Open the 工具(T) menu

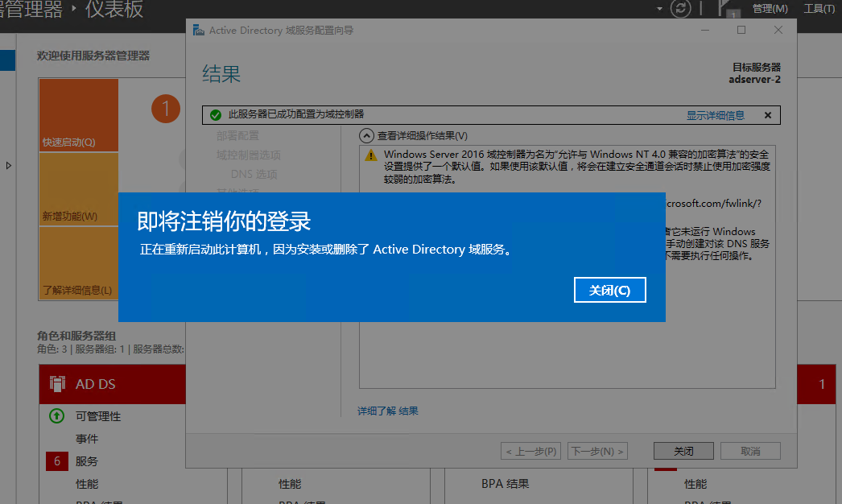(x=819, y=9)
